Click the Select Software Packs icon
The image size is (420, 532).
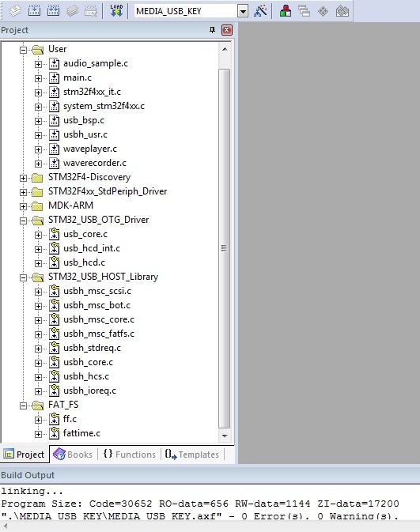pos(342,11)
